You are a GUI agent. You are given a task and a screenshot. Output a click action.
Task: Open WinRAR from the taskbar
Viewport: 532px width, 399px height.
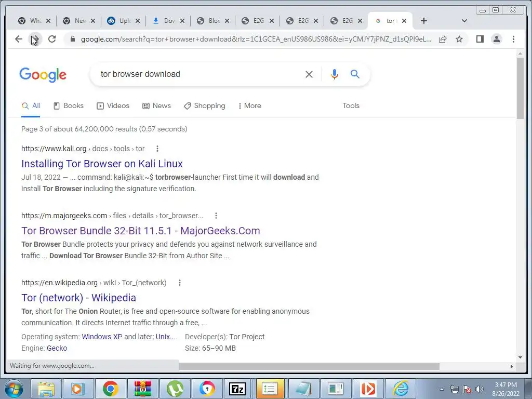click(142, 389)
